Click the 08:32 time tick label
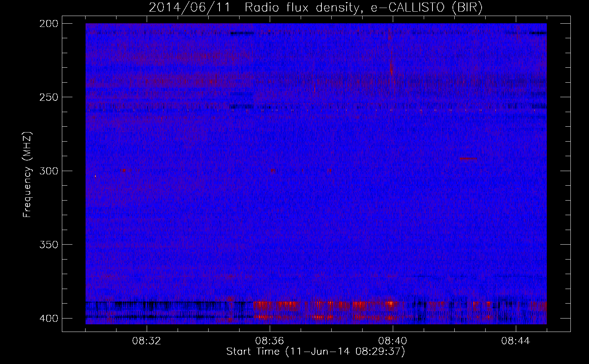 pyautogui.click(x=147, y=341)
